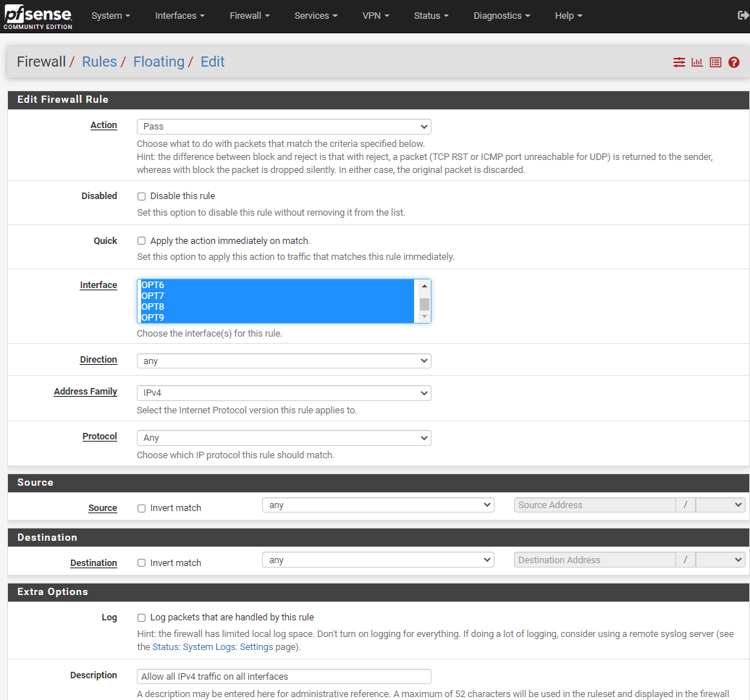Change Address Family via IPv4 dropdown

click(x=283, y=392)
